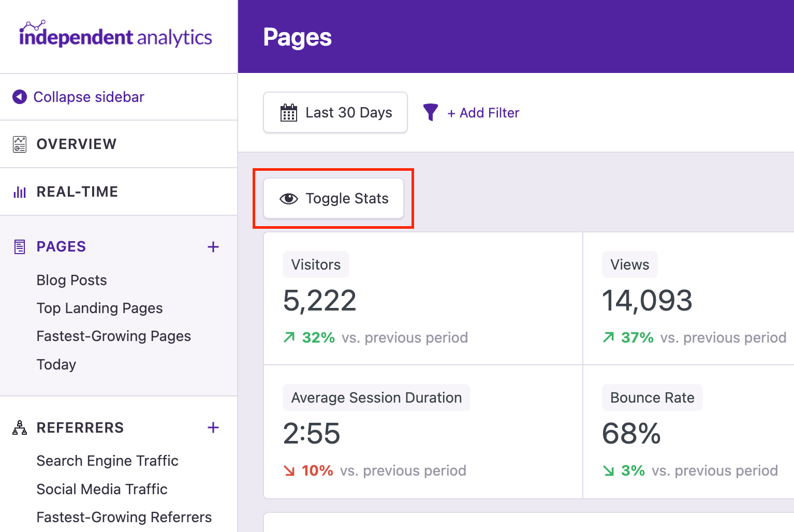Open the Last 30 Days date range picker
The width and height of the screenshot is (794, 532).
[335, 112]
